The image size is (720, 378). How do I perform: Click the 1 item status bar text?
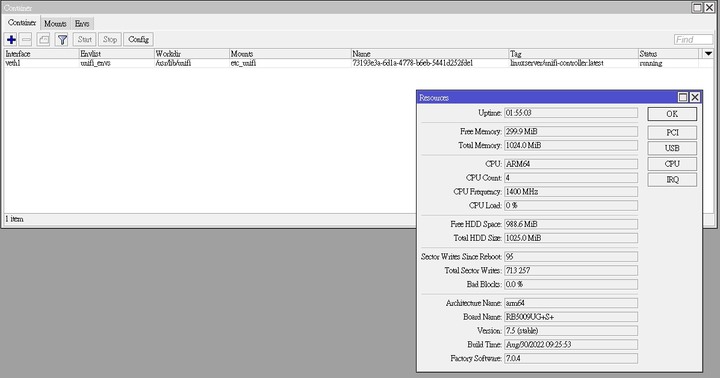14,219
